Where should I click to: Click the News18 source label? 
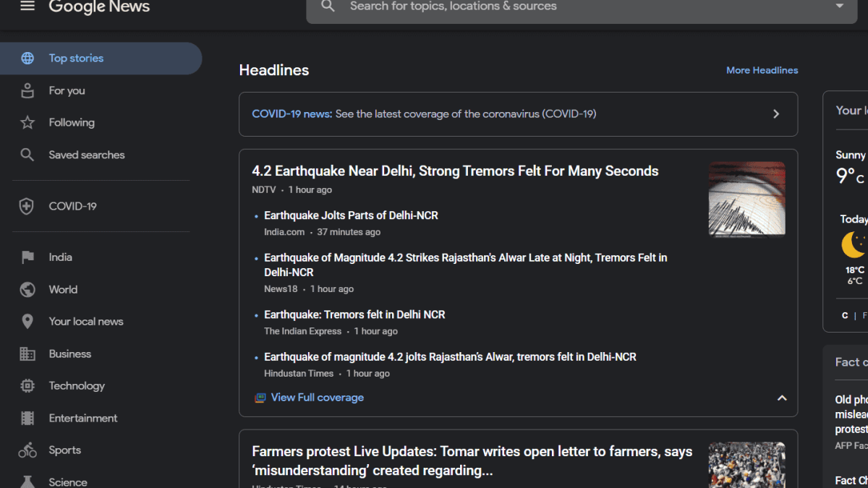tap(281, 289)
